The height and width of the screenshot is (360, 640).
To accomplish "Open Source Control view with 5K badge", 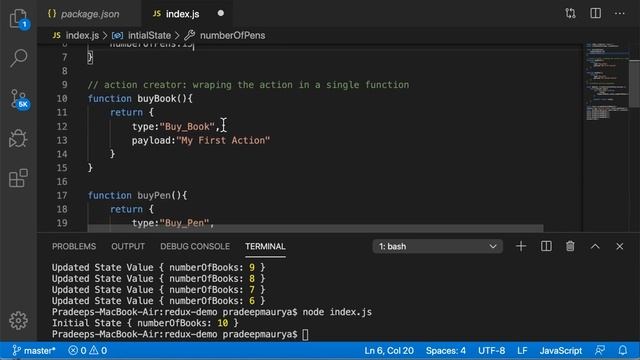I will click(19, 99).
